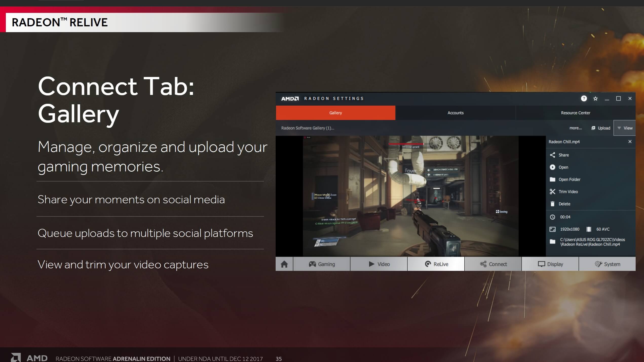The height and width of the screenshot is (362, 644).
Task: Click the Share icon
Action: click(x=552, y=155)
